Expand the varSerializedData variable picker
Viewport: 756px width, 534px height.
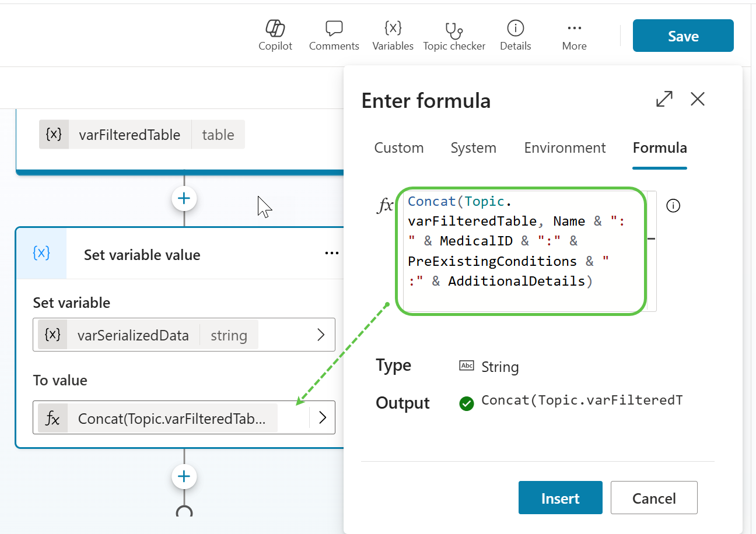[x=320, y=335]
